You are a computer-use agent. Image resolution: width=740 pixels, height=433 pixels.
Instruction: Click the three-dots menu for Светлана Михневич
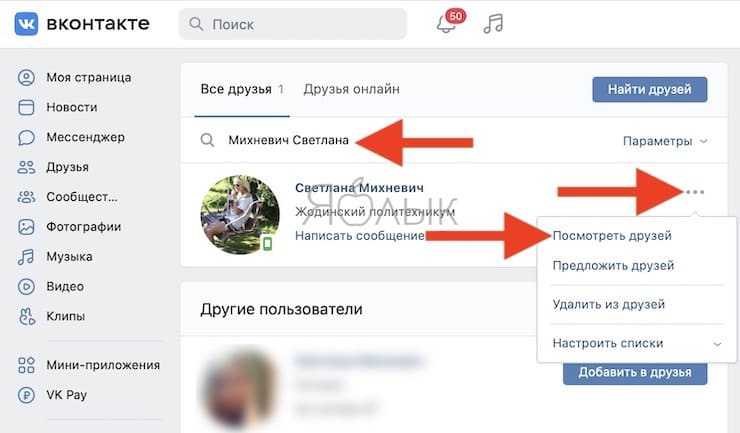point(695,192)
